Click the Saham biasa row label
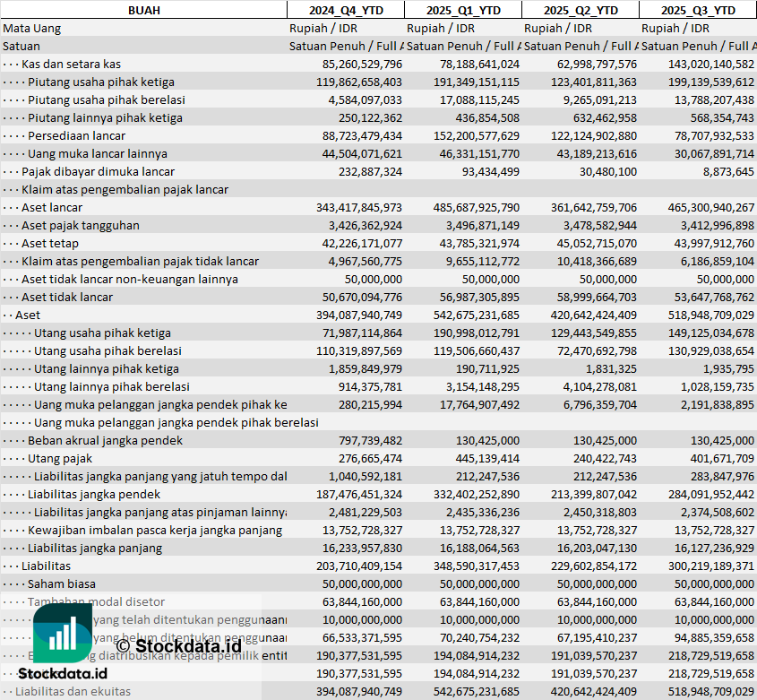 [56, 583]
